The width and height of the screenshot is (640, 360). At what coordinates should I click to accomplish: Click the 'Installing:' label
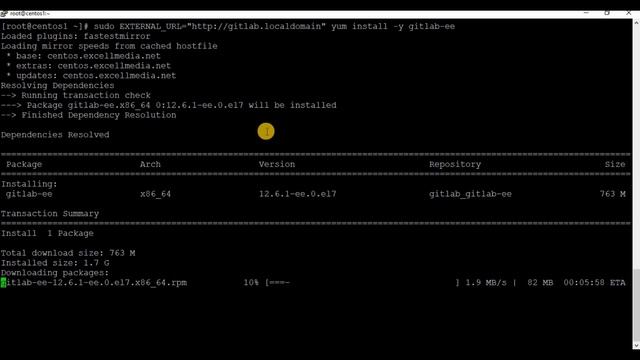29,184
